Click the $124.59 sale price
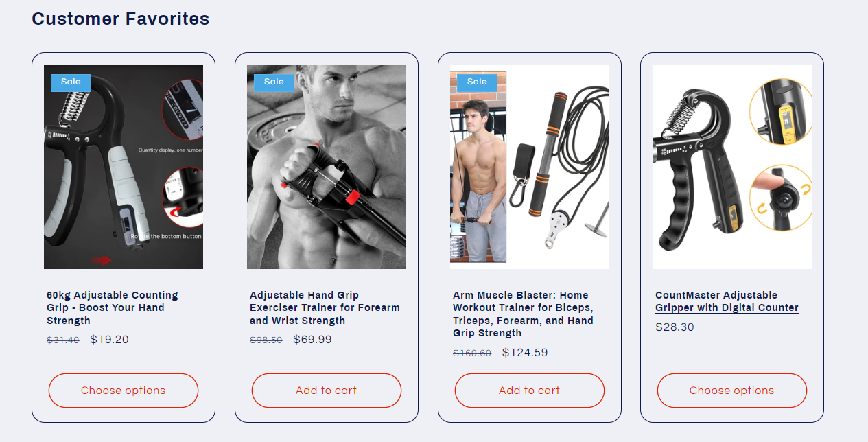 [525, 352]
